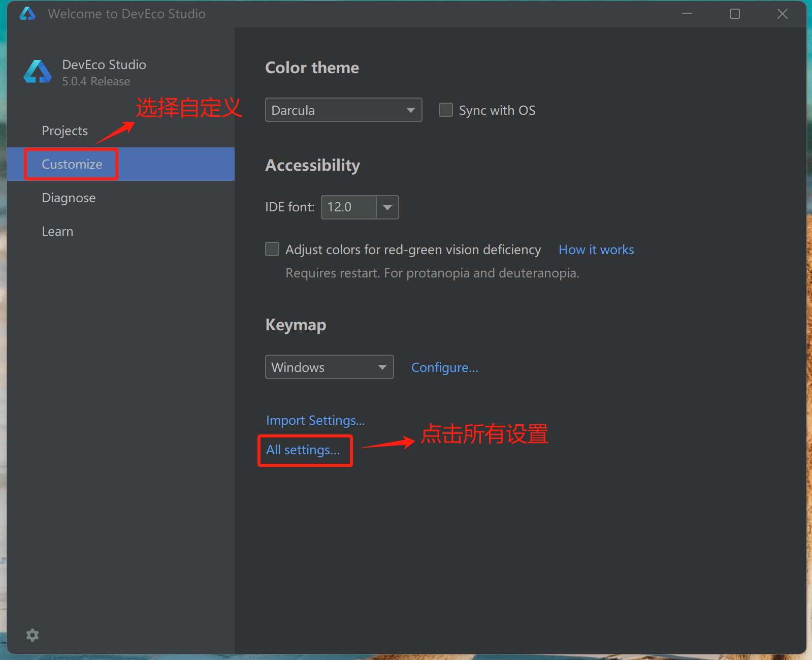The image size is (812, 660).
Task: Click the DevEco title bar app icon
Action: 27,14
